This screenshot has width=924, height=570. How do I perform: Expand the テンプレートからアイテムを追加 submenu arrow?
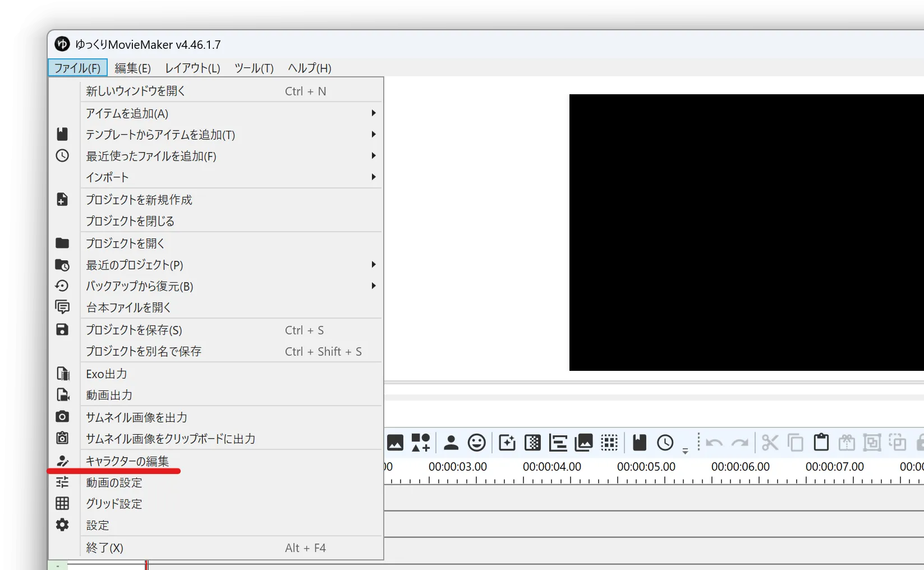point(374,134)
